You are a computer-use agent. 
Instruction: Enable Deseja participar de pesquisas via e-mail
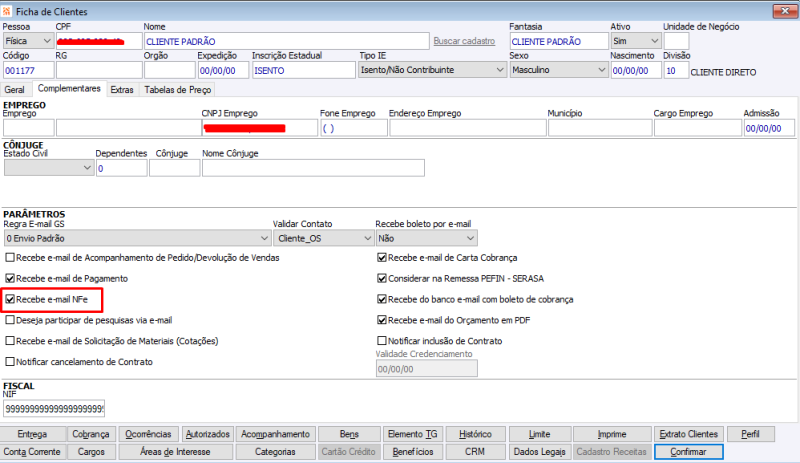[10, 320]
